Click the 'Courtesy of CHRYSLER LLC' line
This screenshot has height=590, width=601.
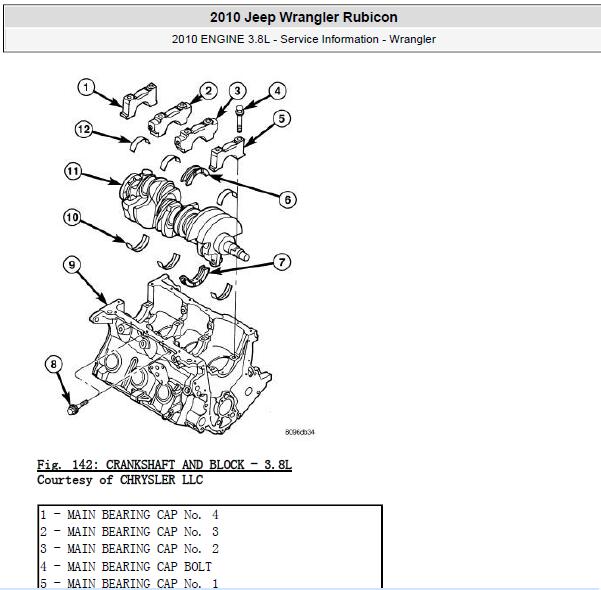pos(120,480)
